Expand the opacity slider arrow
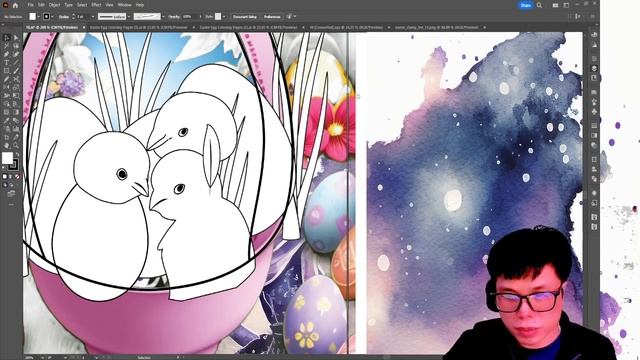Viewport: 640px width, 360px height. [x=200, y=17]
